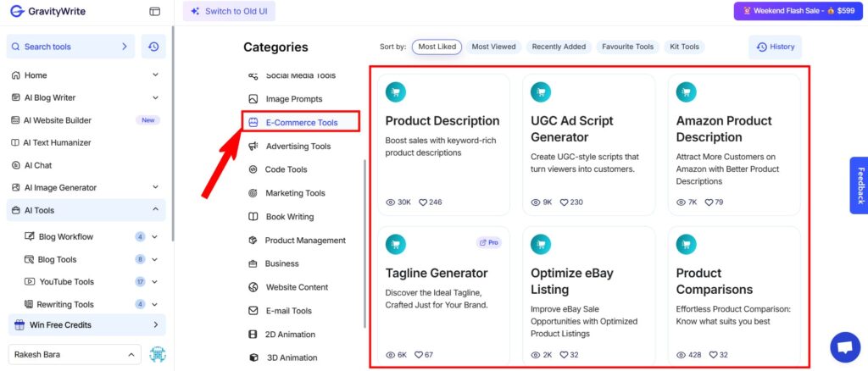Click the Book Writing book icon
Image resolution: width=868 pixels, height=371 pixels.
click(x=253, y=217)
